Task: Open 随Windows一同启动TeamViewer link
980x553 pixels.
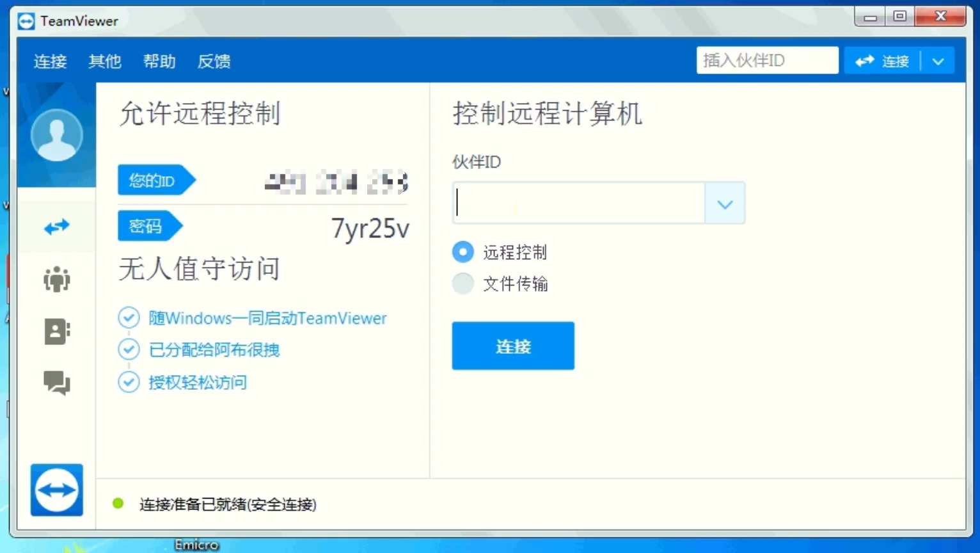Action: tap(267, 318)
